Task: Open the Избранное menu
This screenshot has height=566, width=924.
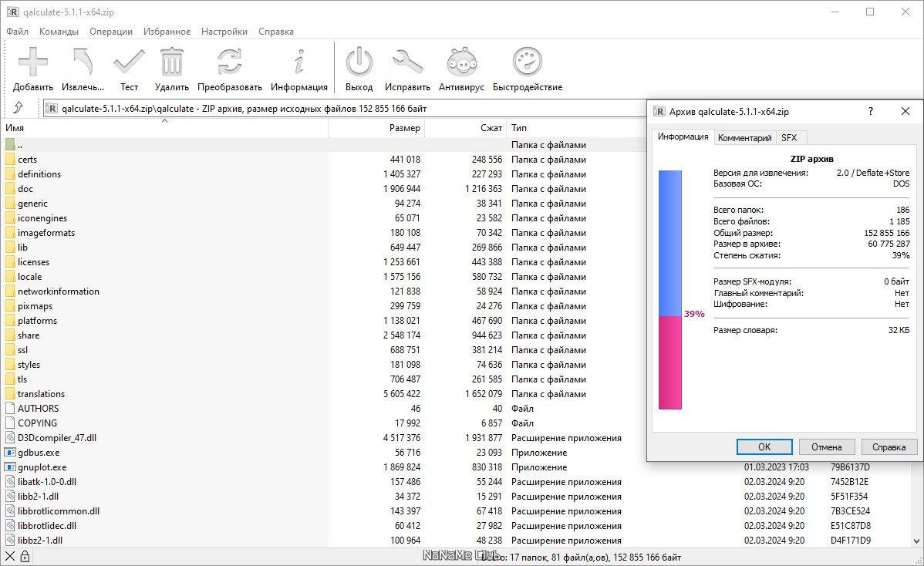Action: pyautogui.click(x=167, y=31)
